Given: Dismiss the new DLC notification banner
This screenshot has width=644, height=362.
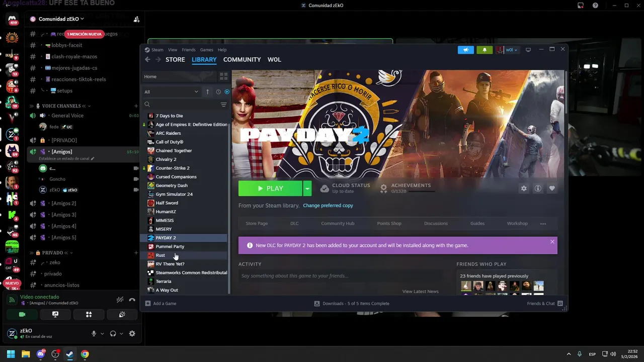Looking at the screenshot, I should [x=552, y=242].
